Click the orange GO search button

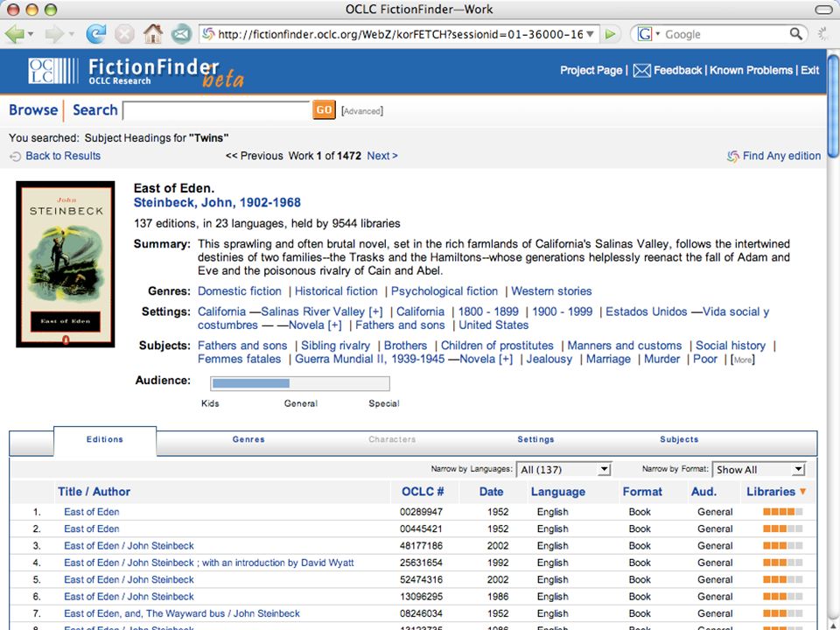click(324, 110)
